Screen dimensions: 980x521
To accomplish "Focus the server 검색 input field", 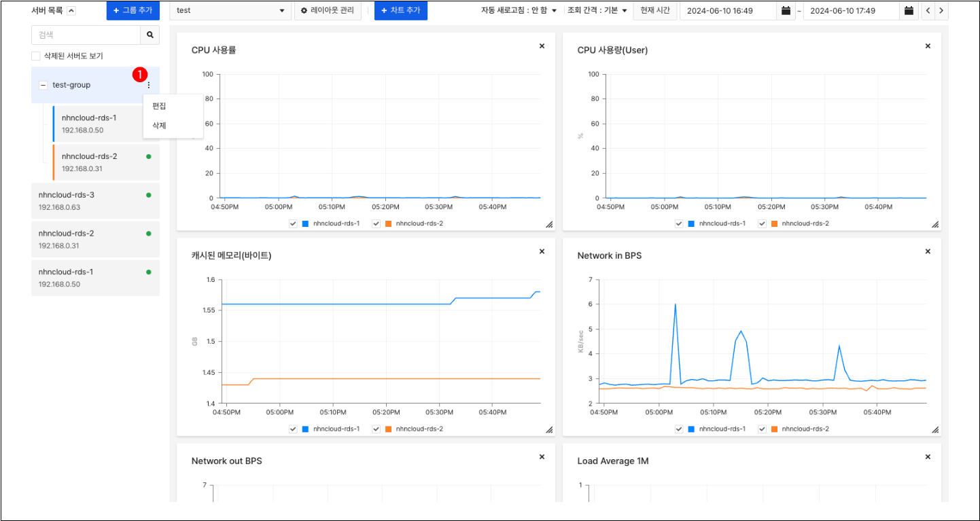I will click(x=86, y=35).
